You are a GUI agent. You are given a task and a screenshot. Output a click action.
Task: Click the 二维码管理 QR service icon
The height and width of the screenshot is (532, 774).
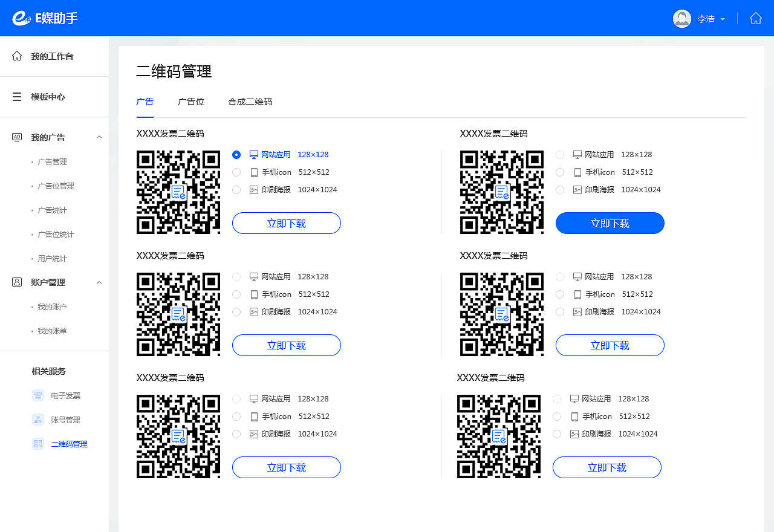coord(38,444)
